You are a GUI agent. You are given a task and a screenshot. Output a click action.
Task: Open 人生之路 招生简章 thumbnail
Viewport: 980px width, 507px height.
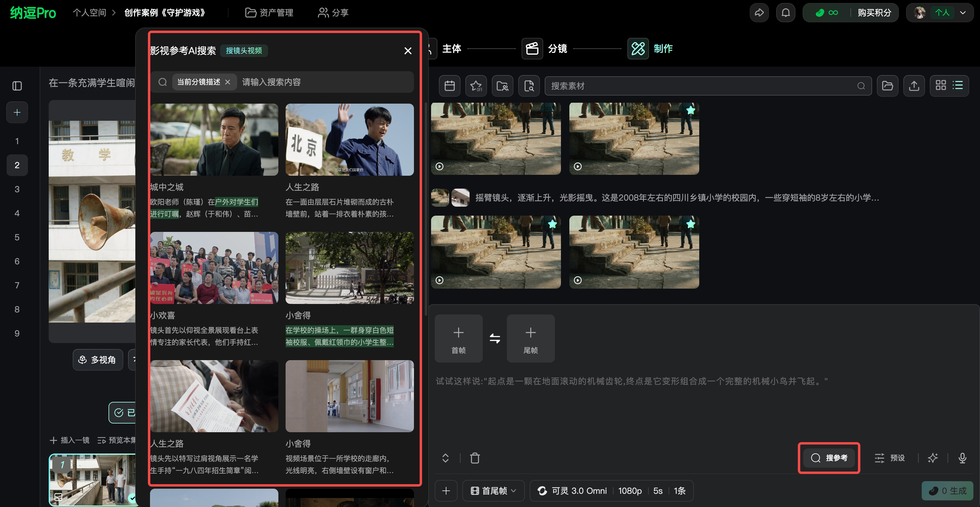pyautogui.click(x=214, y=396)
